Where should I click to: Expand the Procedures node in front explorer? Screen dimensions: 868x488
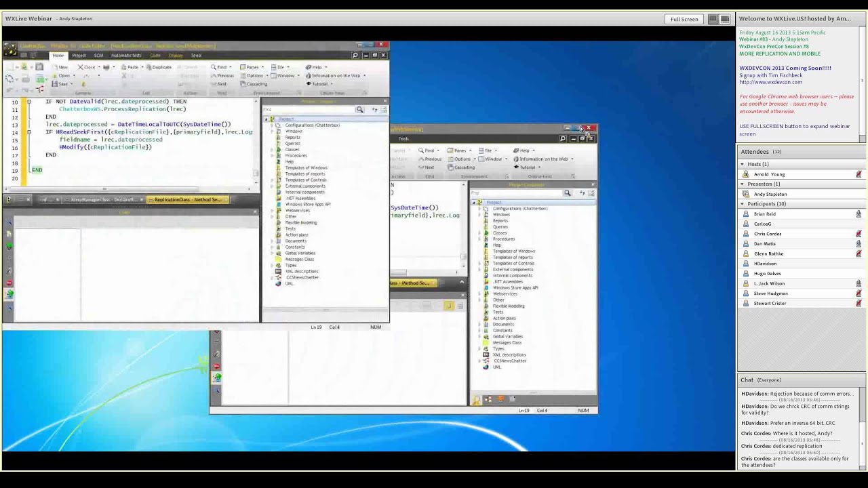click(273, 155)
